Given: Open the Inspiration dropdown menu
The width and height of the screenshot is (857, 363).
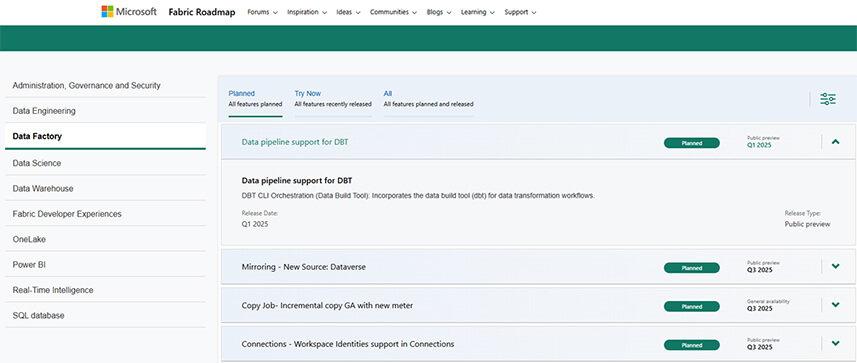Looking at the screenshot, I should [x=307, y=12].
